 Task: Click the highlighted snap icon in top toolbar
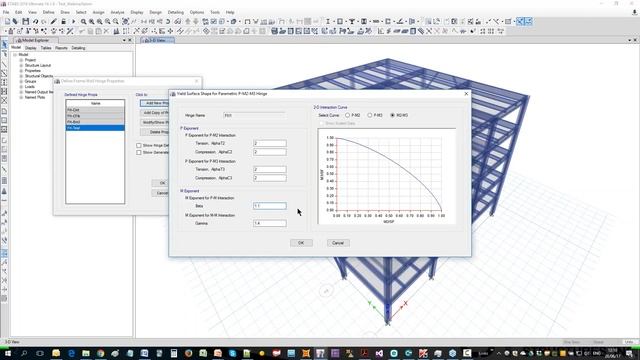pyautogui.click(x=520, y=21)
